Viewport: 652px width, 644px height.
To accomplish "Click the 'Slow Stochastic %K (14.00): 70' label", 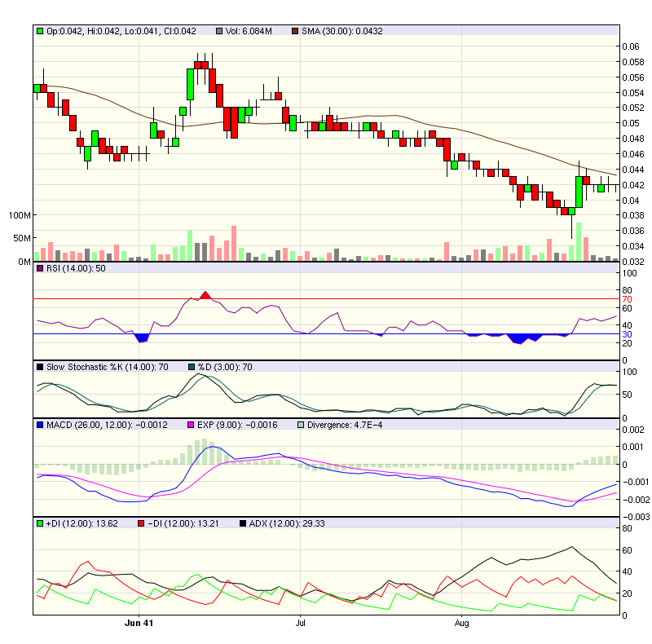I will [x=108, y=367].
